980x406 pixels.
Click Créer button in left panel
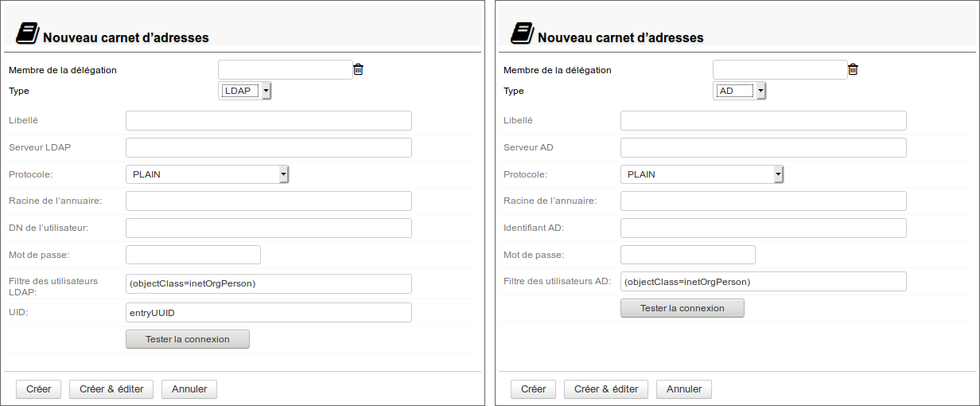coord(38,389)
